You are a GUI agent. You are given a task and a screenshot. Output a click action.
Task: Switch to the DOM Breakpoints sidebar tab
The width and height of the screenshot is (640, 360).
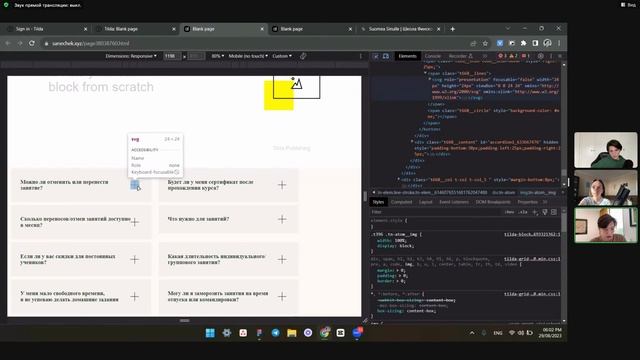pos(493,202)
